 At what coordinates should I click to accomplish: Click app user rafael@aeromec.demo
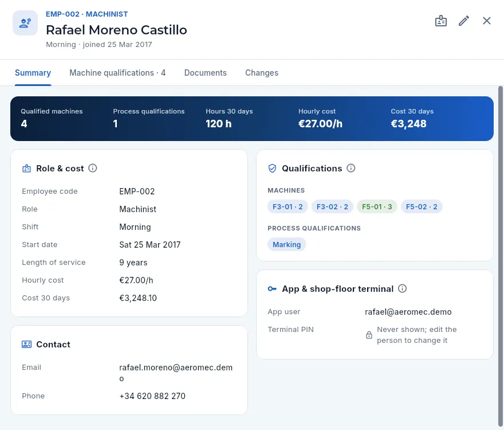pos(408,311)
